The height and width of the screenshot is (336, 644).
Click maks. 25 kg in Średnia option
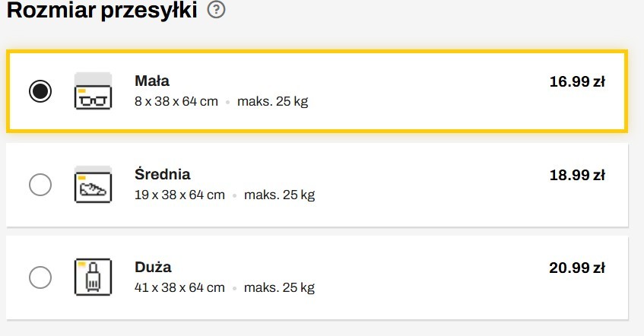(x=279, y=195)
